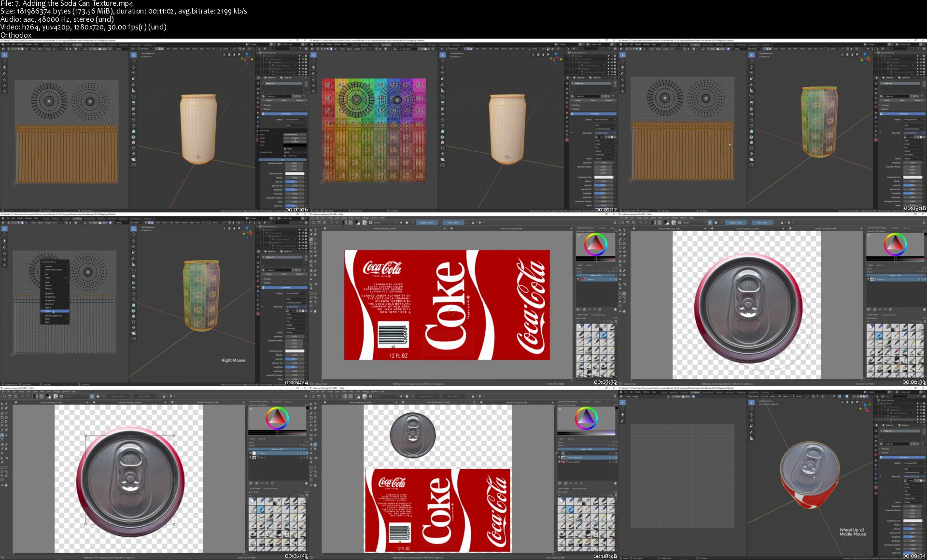Select Krita Freehand Brush tool in 00:05:30 frame
The width and height of the screenshot is (927, 560).
(311, 239)
